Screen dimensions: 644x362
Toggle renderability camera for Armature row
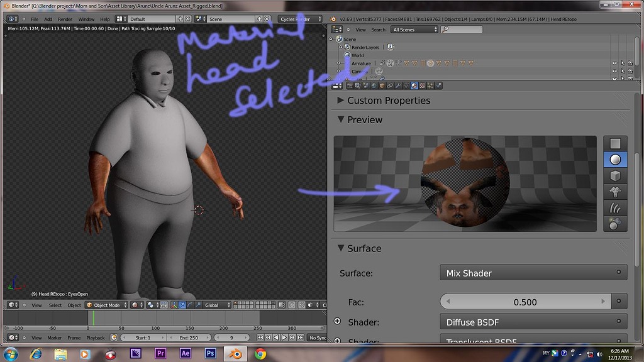point(630,63)
